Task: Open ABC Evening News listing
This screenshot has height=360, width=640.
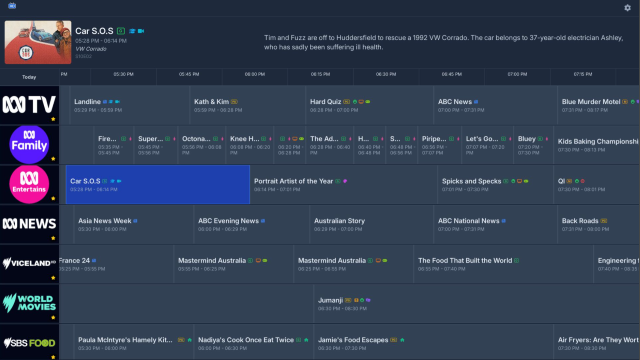Action: (x=252, y=224)
